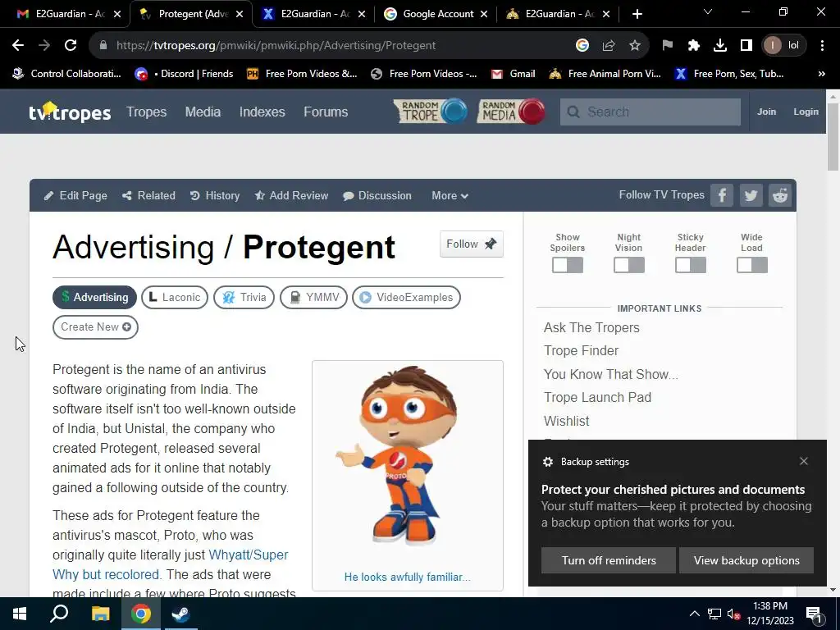Open the share page icon in the address bar

[609, 46]
